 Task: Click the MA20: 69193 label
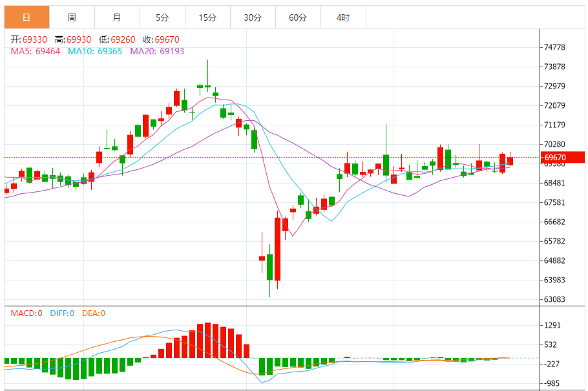click(x=157, y=52)
